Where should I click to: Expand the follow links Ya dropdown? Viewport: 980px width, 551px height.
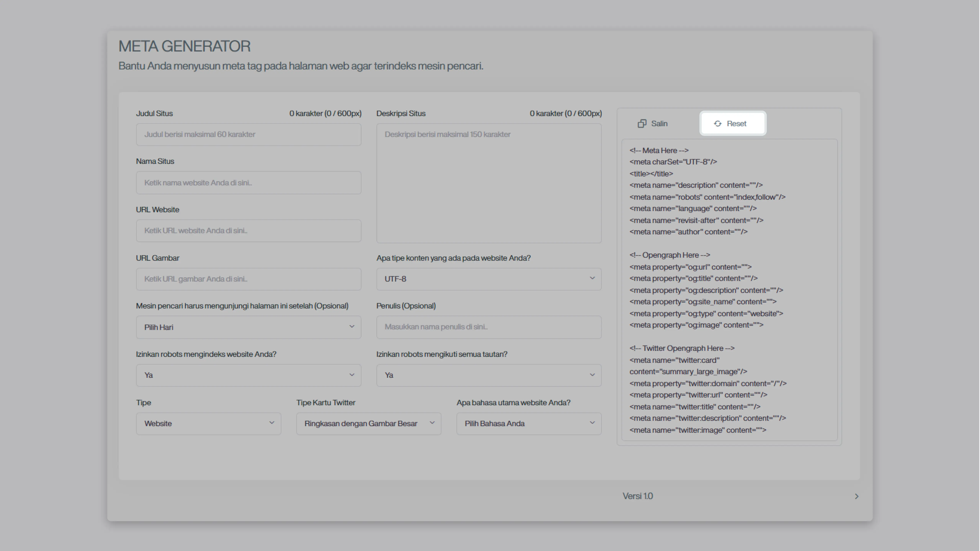click(x=488, y=375)
